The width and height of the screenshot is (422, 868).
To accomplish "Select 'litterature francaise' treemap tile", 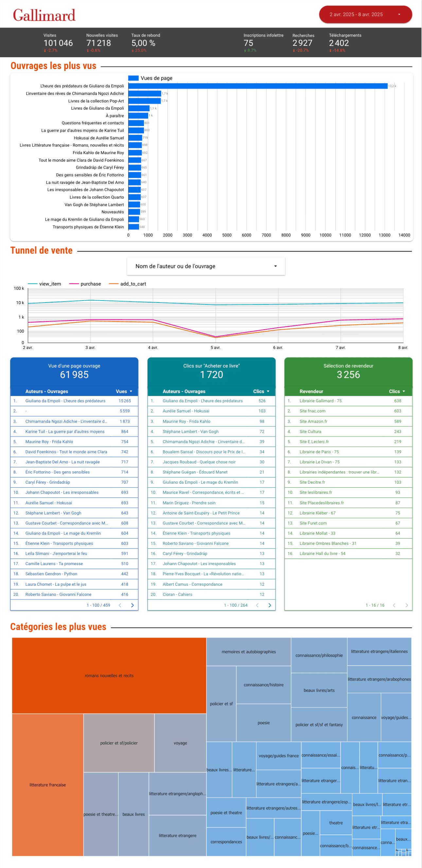I will pyautogui.click(x=47, y=784).
